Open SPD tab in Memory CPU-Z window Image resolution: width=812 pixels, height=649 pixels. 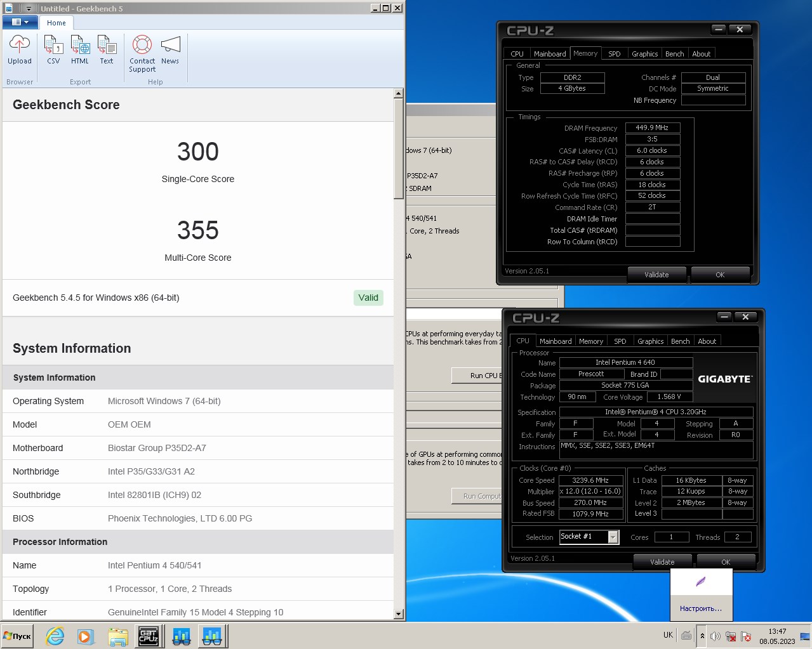(615, 54)
